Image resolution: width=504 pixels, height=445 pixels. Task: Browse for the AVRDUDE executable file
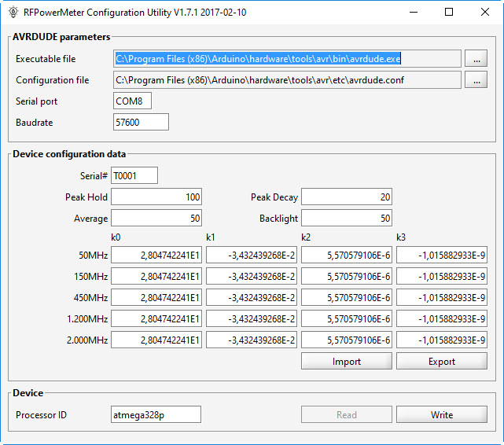[476, 59]
